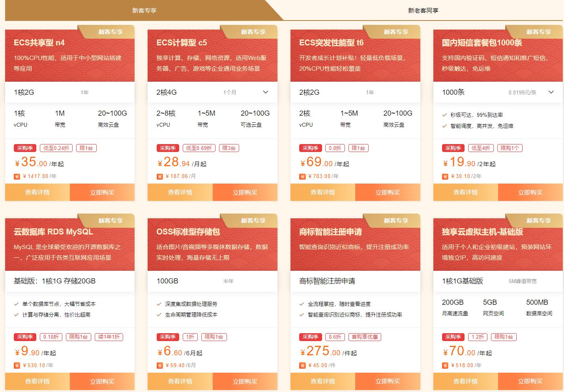Viewport: 564px width, 392px height.
Task: Expand the 国内短信套餐包 1000条 quantity dropdown arrow
Action: point(551,92)
